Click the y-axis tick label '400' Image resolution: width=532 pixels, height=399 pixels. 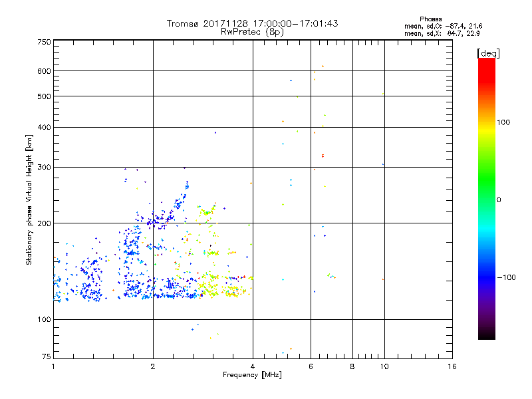click(44, 127)
